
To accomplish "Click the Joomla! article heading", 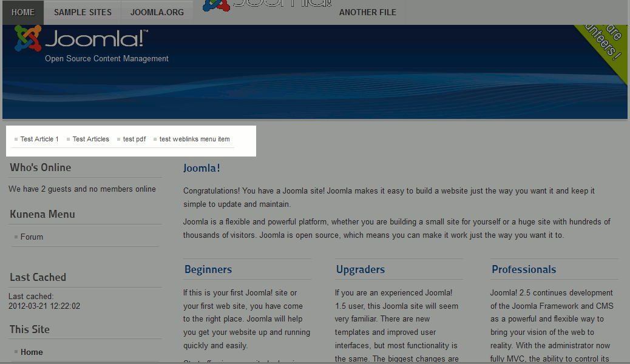I will pyautogui.click(x=202, y=168).
